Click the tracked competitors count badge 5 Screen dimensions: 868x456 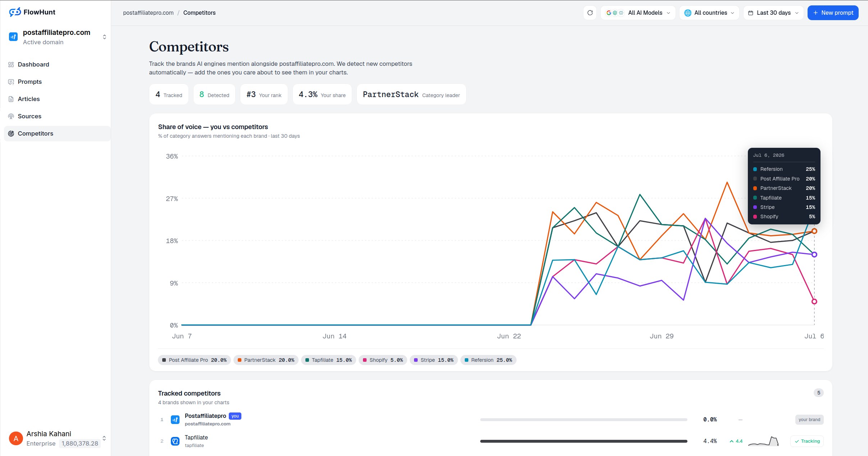point(819,393)
